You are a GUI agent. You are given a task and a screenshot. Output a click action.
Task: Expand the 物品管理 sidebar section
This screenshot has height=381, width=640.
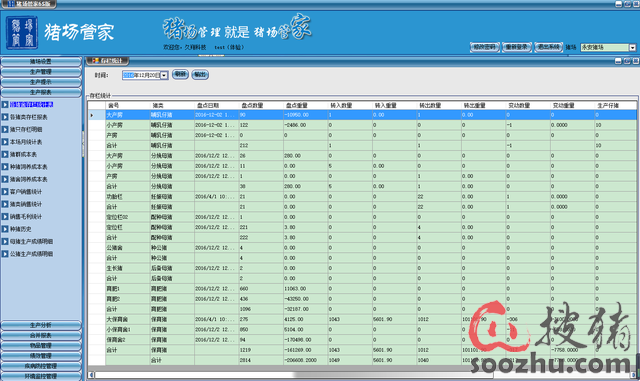[41, 345]
